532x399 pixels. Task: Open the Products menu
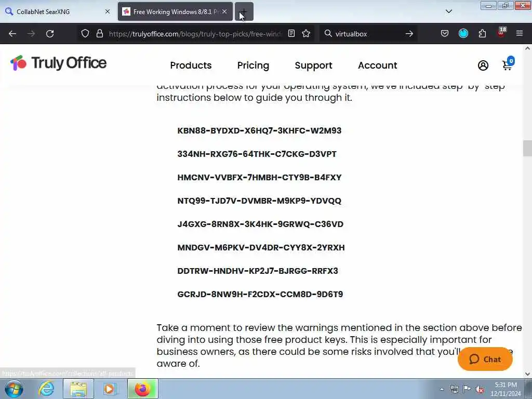(191, 65)
